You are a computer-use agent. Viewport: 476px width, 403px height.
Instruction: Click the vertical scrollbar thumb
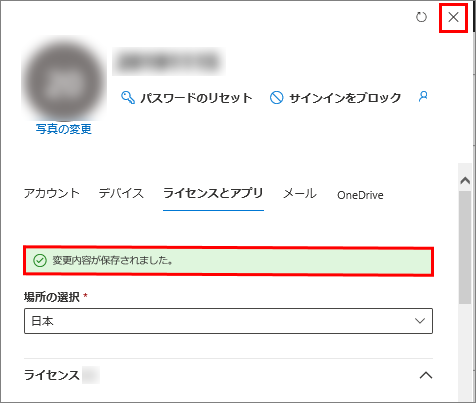point(465,247)
